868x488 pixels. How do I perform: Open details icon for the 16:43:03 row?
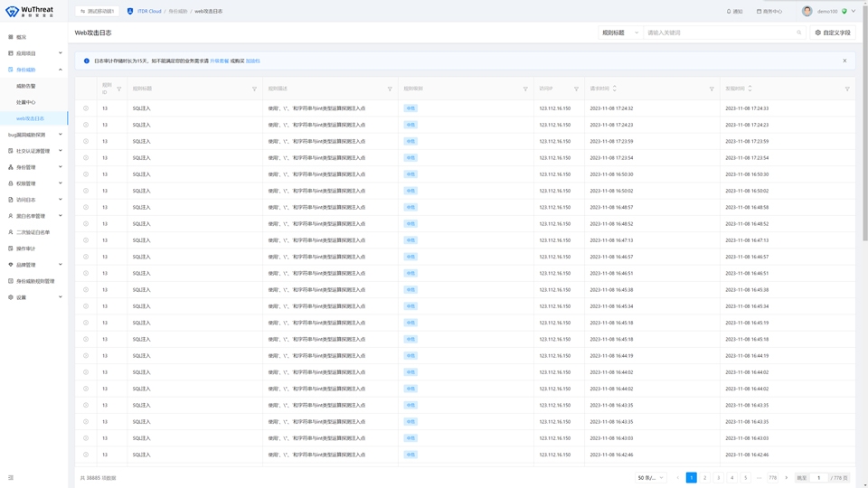(86, 438)
